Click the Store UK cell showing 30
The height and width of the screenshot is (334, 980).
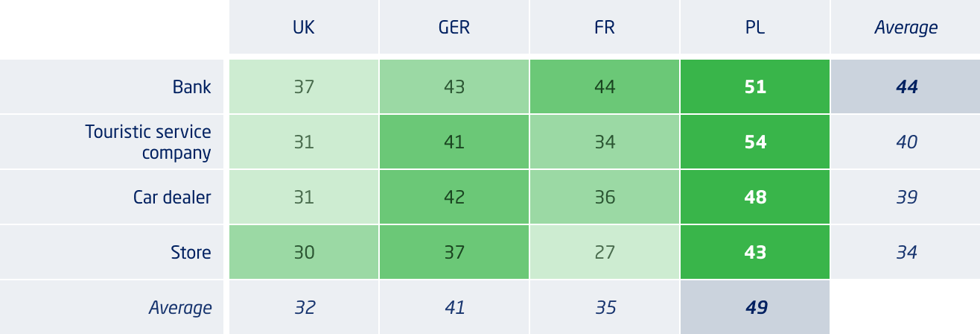coord(304,252)
